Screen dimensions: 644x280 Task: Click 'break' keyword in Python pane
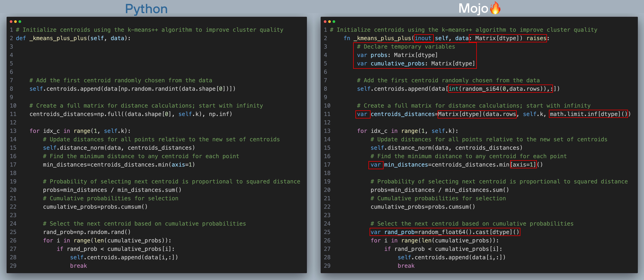click(78, 266)
